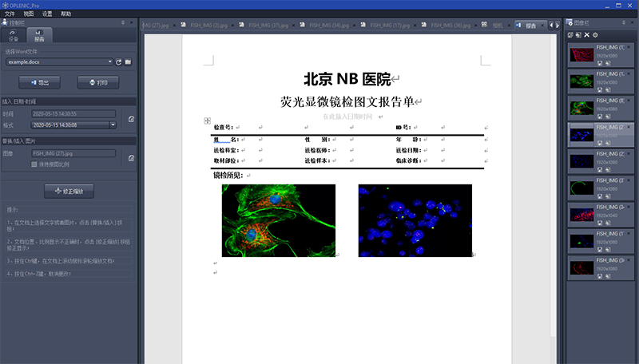Click the first icon in image panel toolbar
The width and height of the screenshot is (639, 364).
click(570, 35)
